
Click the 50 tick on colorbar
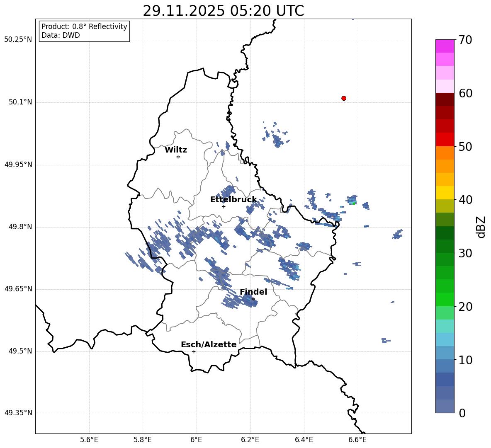point(465,146)
